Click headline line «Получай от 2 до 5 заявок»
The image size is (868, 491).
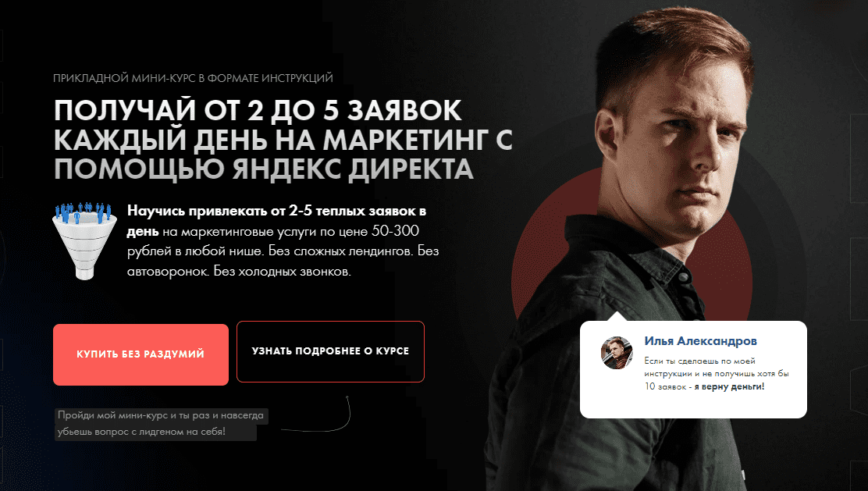tap(258, 110)
